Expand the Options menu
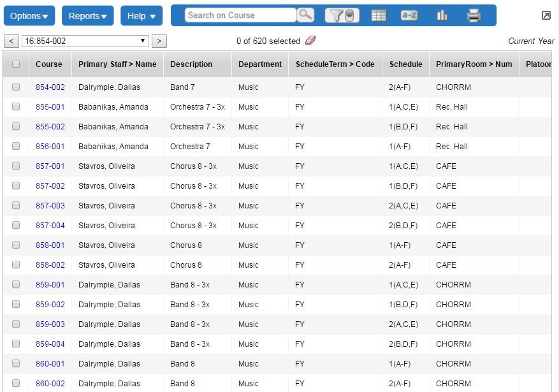The height and width of the screenshot is (392, 559). [29, 16]
